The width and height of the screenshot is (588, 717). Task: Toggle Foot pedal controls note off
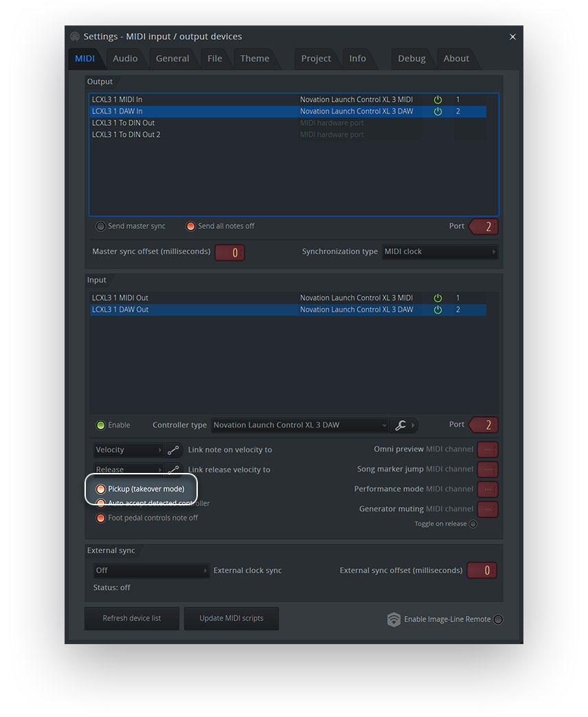coord(100,518)
